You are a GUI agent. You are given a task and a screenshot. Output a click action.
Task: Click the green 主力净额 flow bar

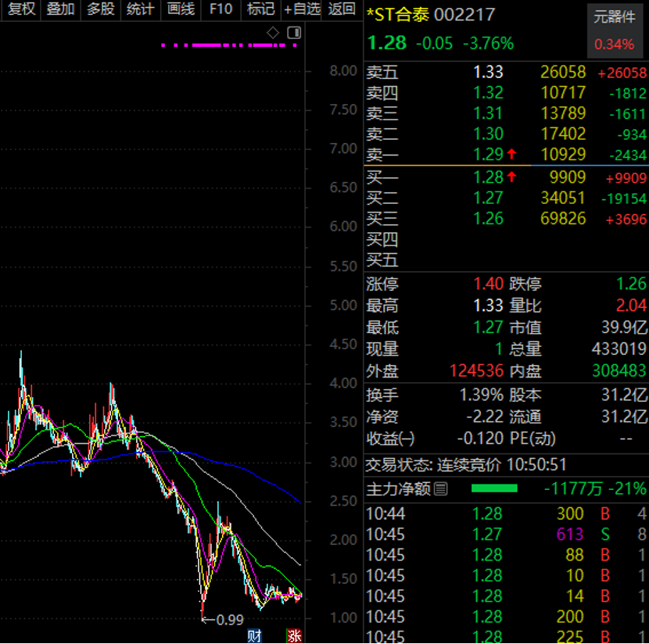(494, 489)
